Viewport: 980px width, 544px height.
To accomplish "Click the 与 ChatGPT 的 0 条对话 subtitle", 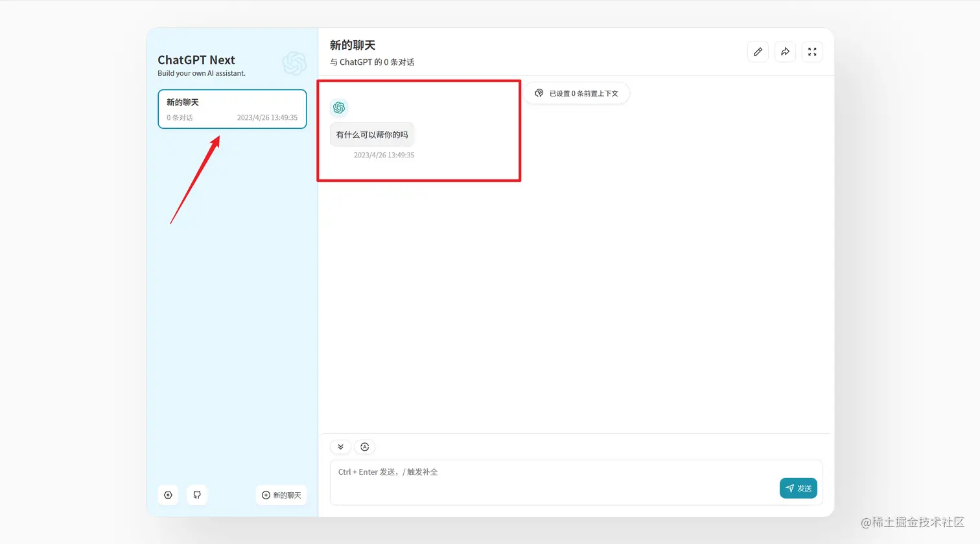I will (x=372, y=62).
